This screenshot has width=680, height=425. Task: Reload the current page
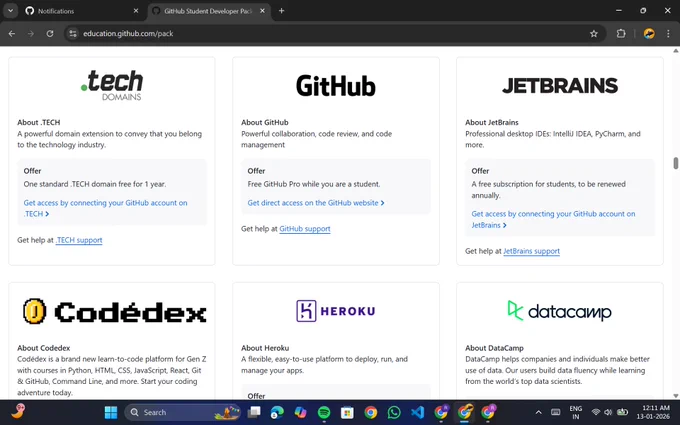tap(50, 33)
